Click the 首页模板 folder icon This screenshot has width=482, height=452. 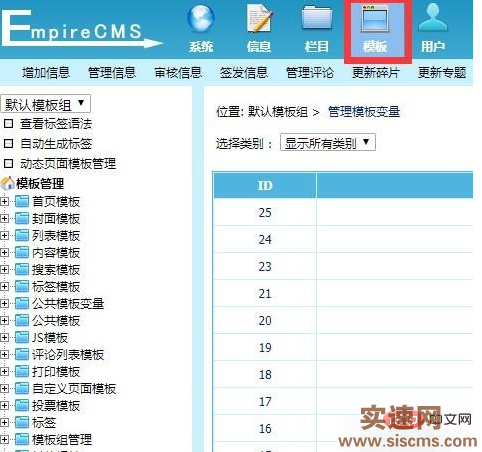tap(22, 201)
